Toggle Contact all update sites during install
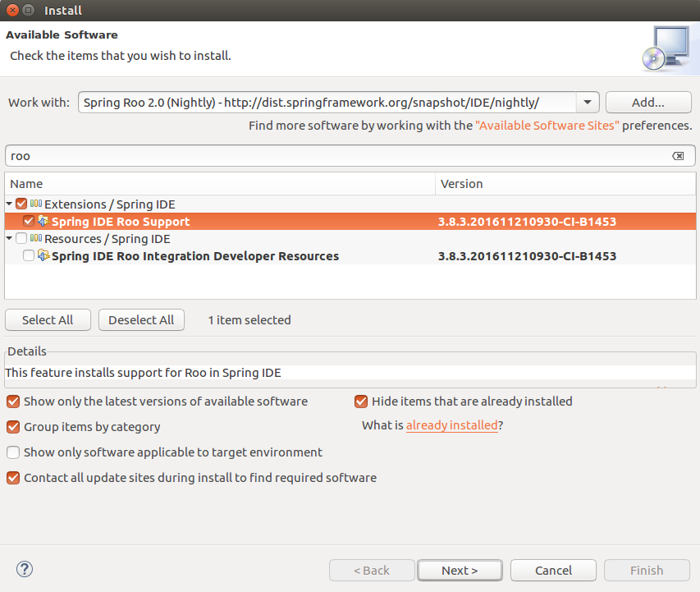The width and height of the screenshot is (700, 592). 13,478
